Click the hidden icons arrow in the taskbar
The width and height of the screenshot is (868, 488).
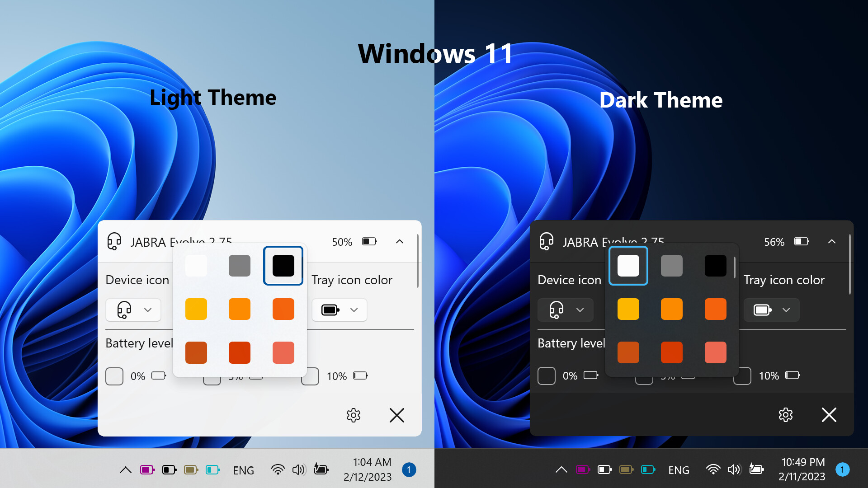point(125,470)
